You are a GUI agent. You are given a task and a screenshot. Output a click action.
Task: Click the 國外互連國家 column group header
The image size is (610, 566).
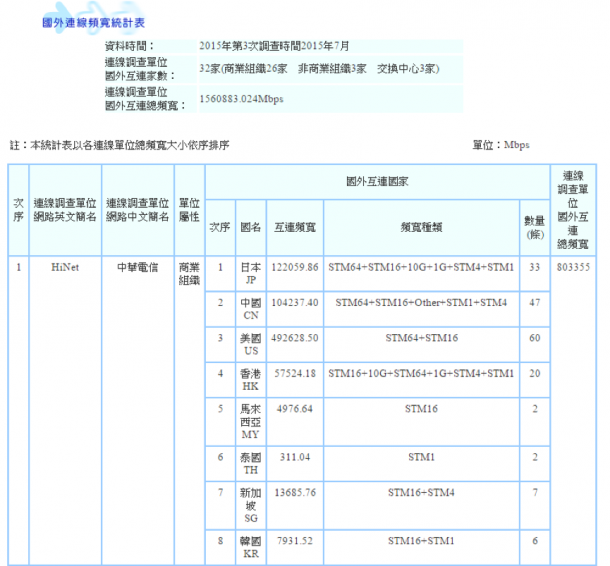(x=377, y=182)
